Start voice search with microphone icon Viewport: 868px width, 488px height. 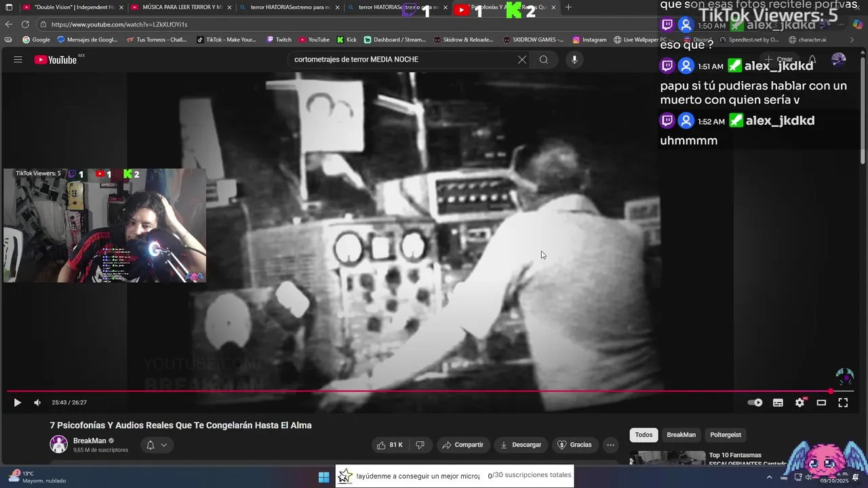click(x=574, y=60)
